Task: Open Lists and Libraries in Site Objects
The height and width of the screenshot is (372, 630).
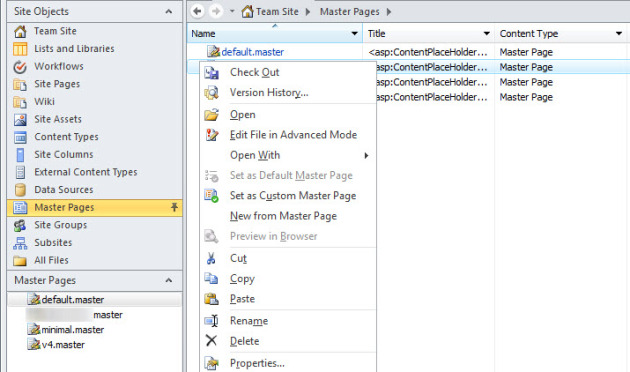Action: point(74,49)
